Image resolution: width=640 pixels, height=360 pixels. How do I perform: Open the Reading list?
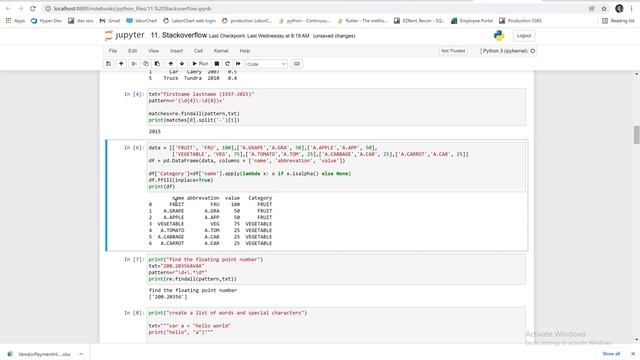(x=618, y=20)
